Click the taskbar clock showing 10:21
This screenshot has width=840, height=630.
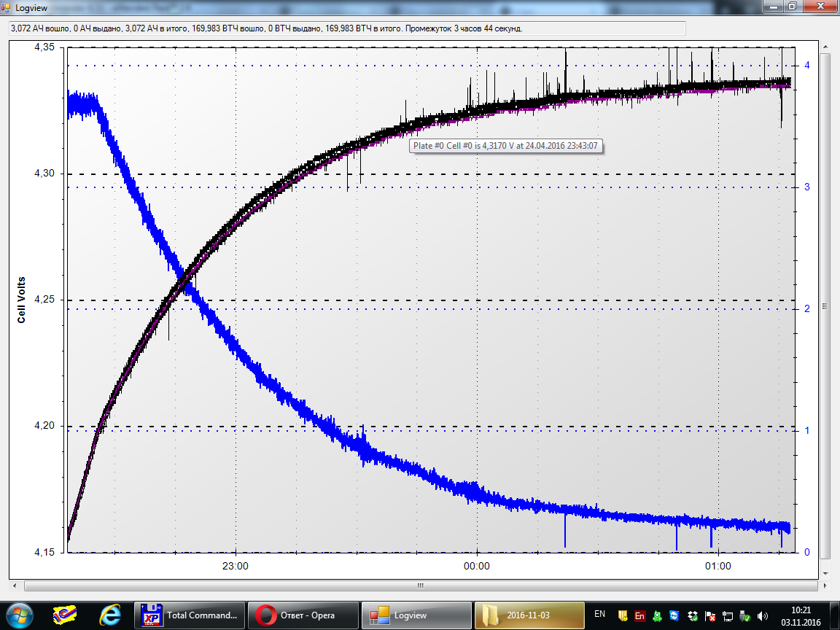[800, 615]
